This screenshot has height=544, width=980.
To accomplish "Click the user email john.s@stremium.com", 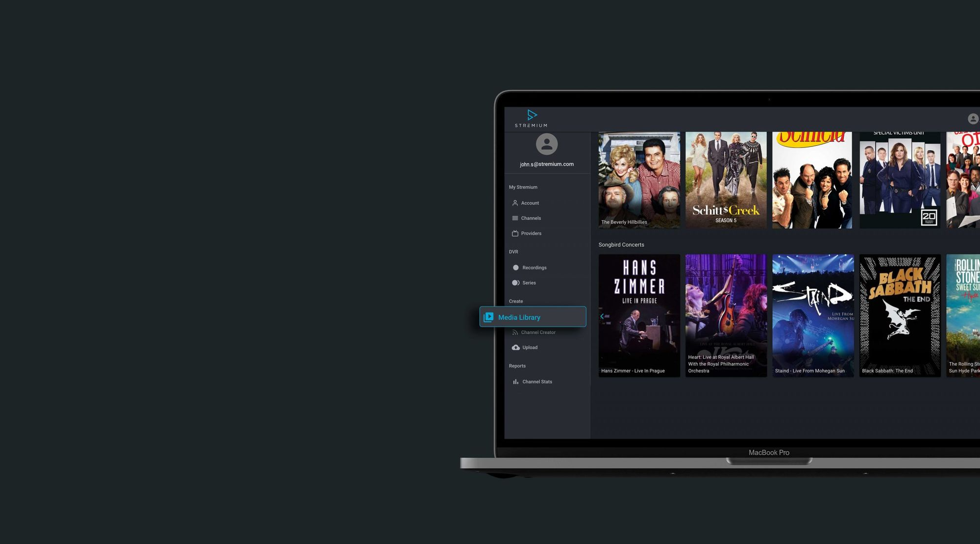I will coord(546,164).
